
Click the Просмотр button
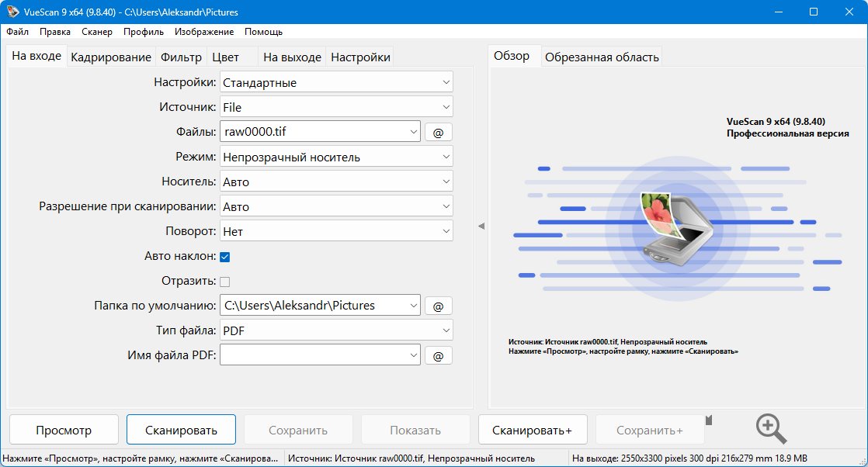point(64,430)
